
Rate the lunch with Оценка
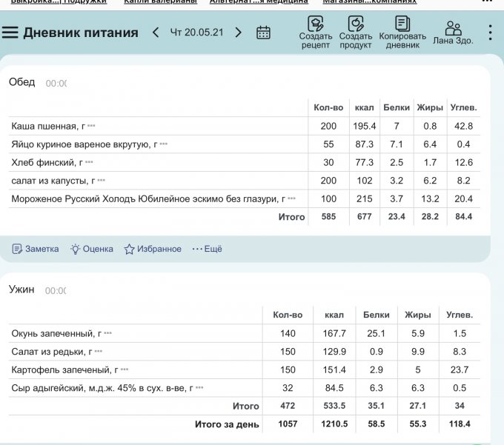tap(92, 249)
